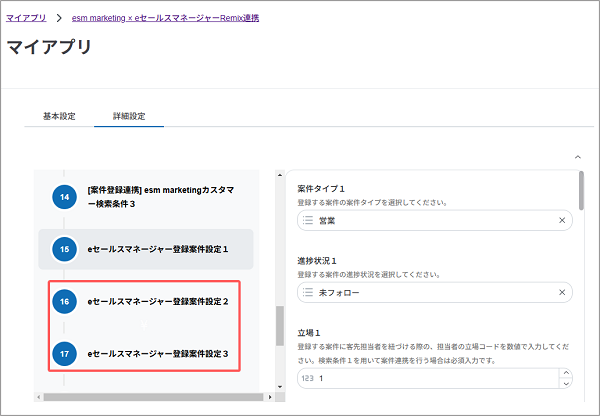Click the step 15 circle icon

[x=65, y=249]
